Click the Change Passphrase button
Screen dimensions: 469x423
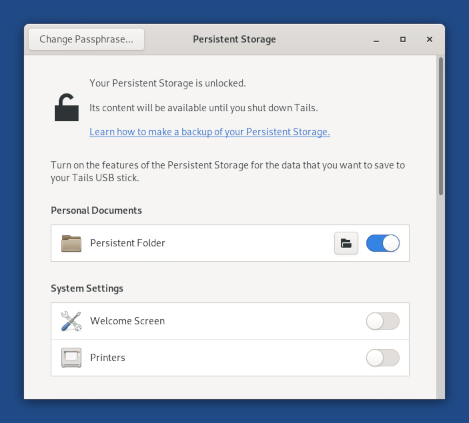coord(86,39)
